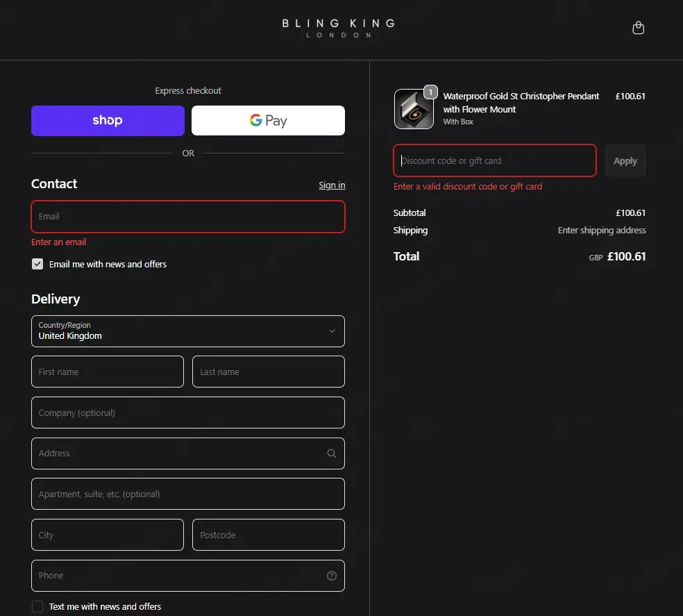This screenshot has width=683, height=616.
Task: Click the City input field
Action: coord(108,535)
